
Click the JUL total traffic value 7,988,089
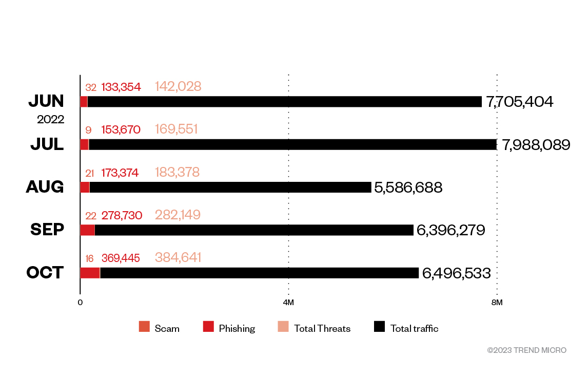[536, 144]
